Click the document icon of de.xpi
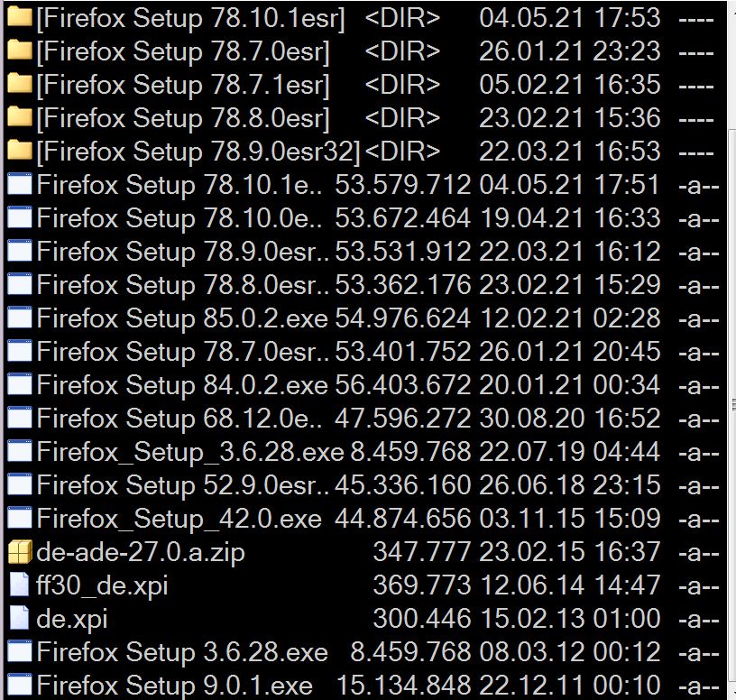 pos(19,618)
